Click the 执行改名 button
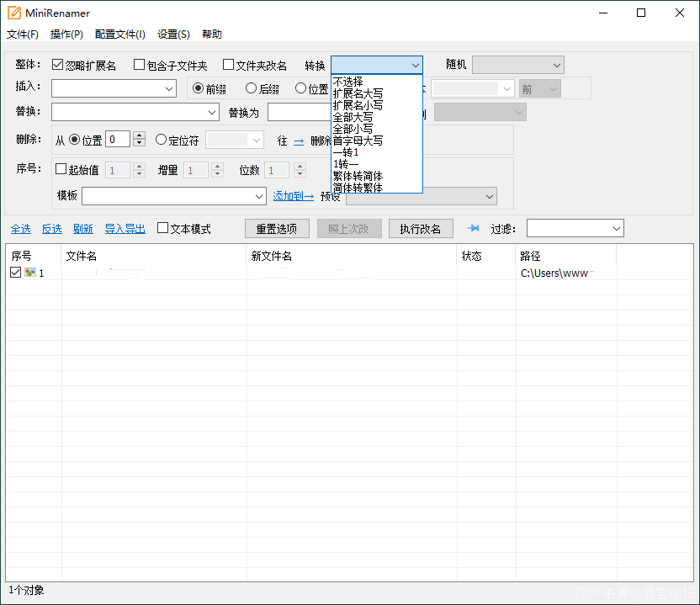 pos(421,229)
